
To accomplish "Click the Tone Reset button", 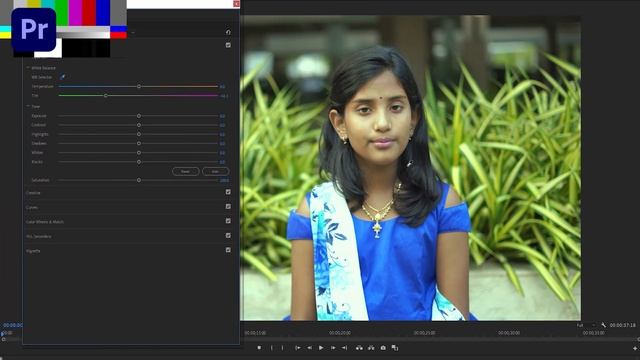I will coord(186,171).
